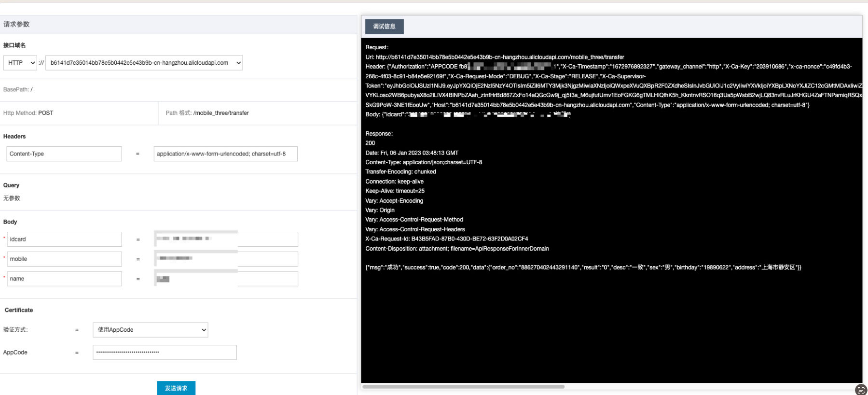Click the Response: line in debug output
Screen dimensions: 868x395
pos(379,134)
